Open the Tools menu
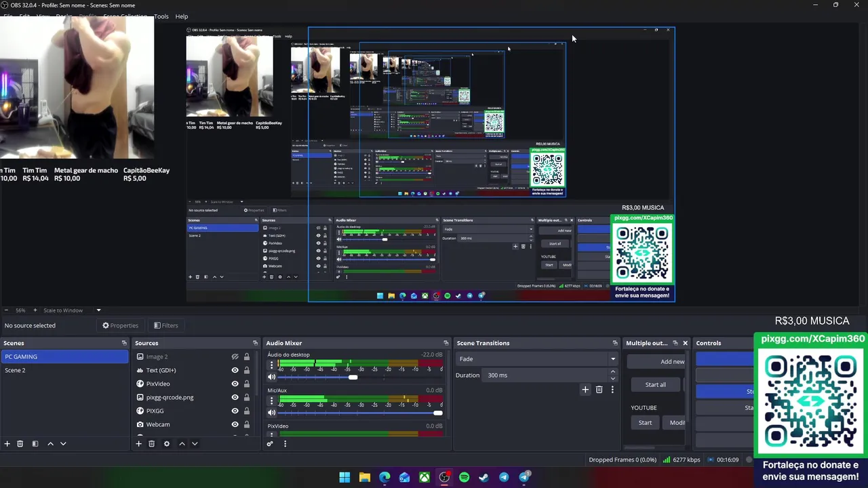868x488 pixels. tap(161, 16)
